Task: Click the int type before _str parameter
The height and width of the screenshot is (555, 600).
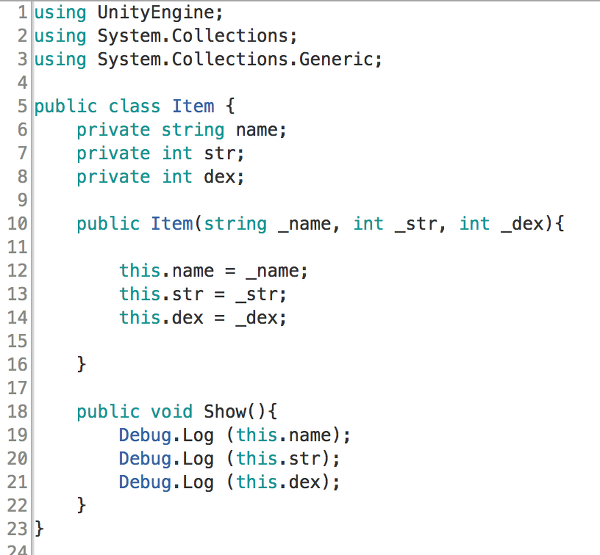Action: 368,224
